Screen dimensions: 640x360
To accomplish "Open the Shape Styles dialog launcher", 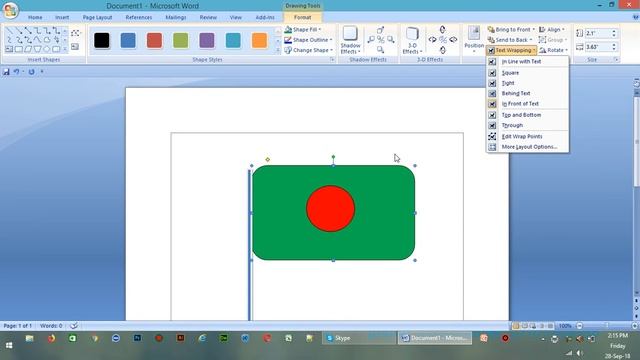I will pos(332,60).
